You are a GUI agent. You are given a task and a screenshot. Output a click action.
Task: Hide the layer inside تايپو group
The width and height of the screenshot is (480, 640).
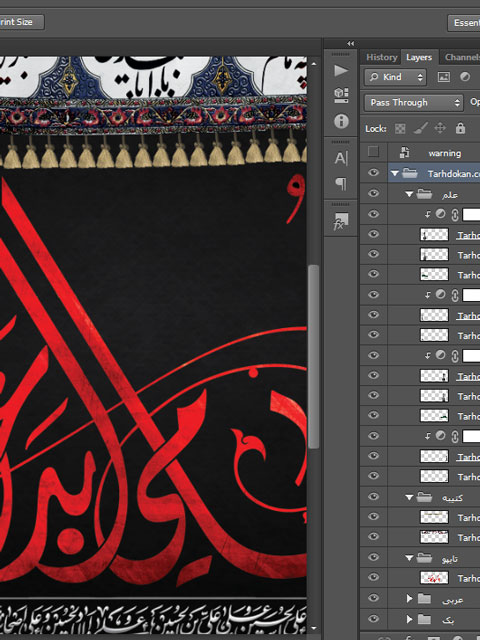tap(373, 577)
